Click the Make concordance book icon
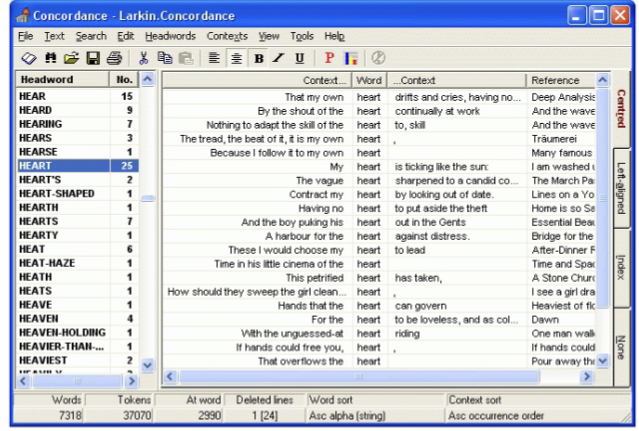The image size is (639, 431). [x=29, y=58]
